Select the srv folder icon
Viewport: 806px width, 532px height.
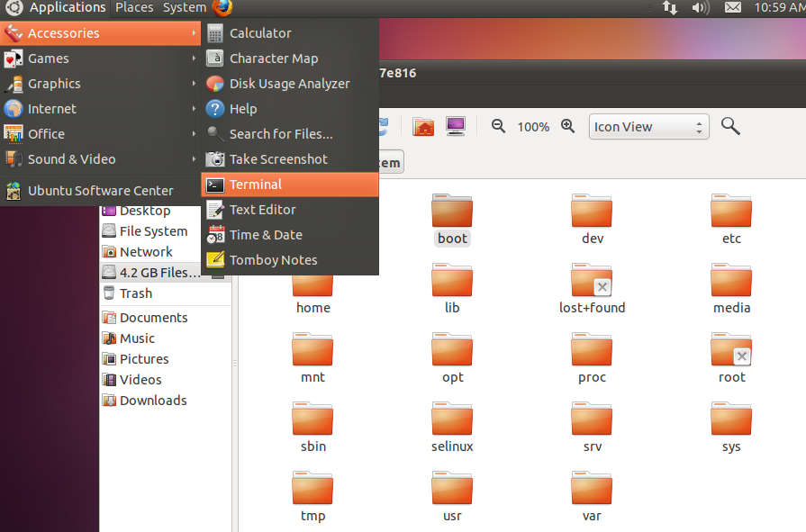tap(592, 419)
